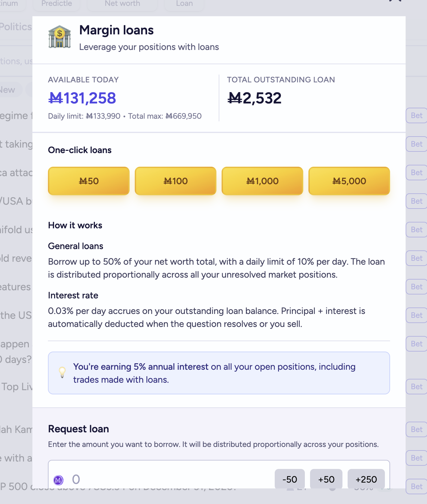Open the Politics topic in background

coord(16,27)
